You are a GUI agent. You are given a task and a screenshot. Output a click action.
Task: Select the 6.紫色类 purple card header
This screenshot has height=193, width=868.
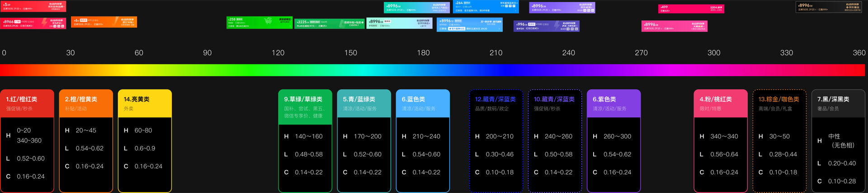613,103
